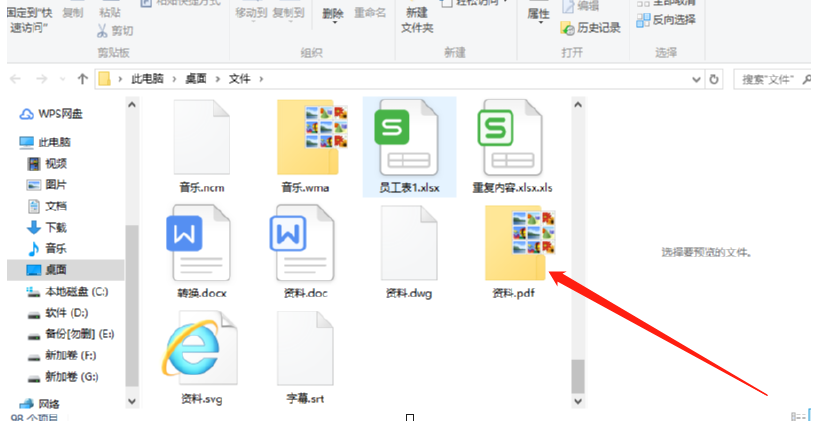Open the address bar history dropdown

696,80
